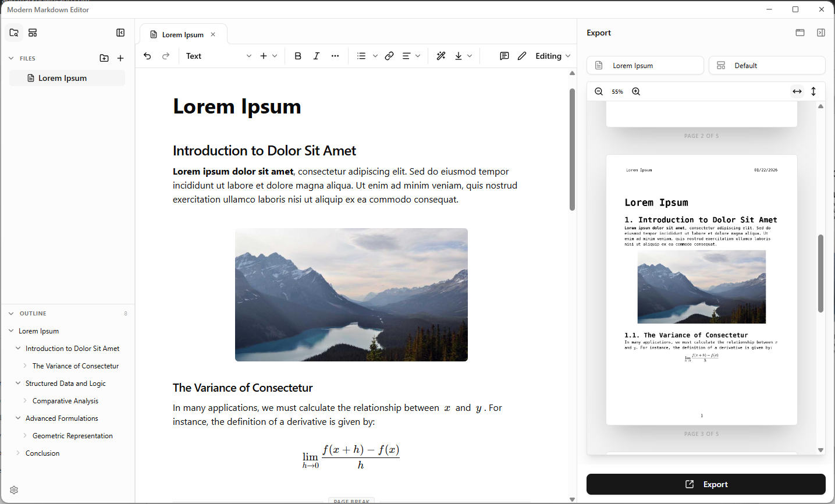Collapse the Outline section
The width and height of the screenshot is (835, 504).
point(11,313)
